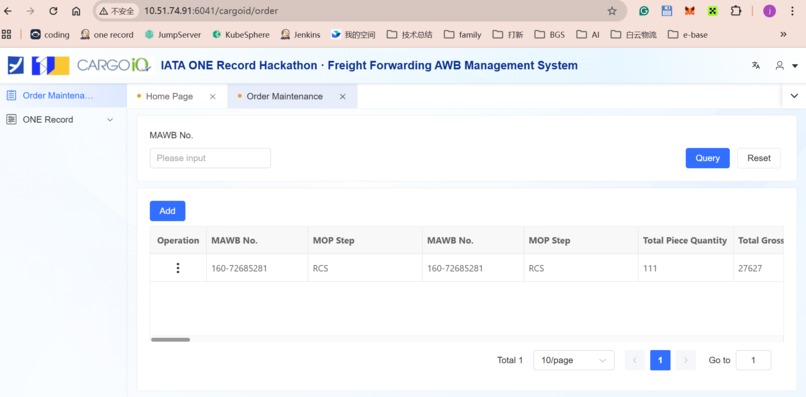The width and height of the screenshot is (806, 397).
Task: Open the green square extension icon
Action: pyautogui.click(x=712, y=11)
